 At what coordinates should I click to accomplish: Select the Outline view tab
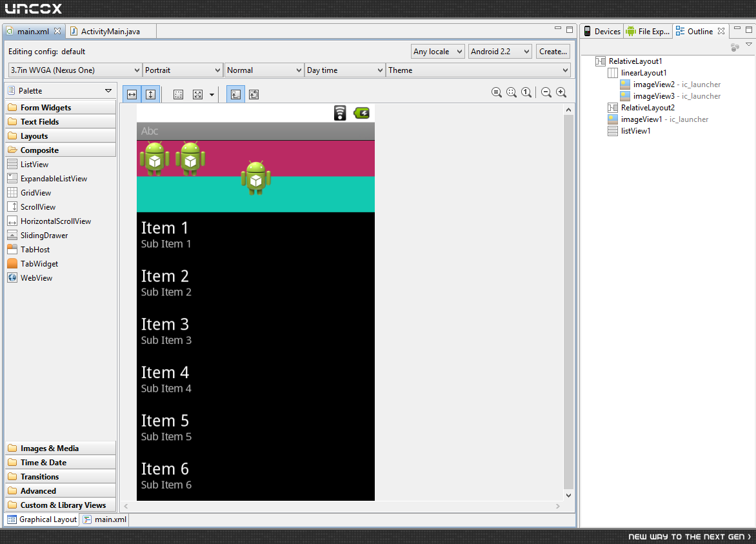(700, 32)
